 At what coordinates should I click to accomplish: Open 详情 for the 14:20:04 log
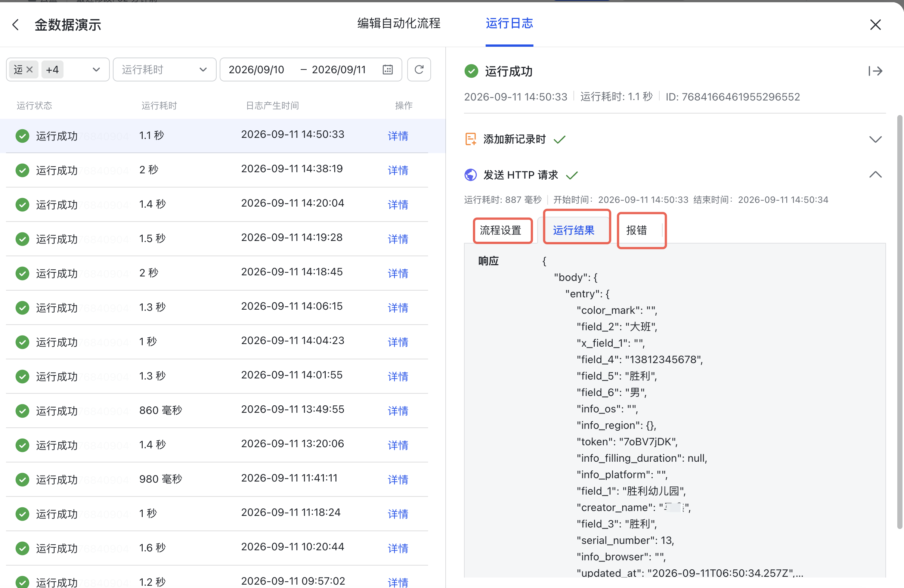tap(398, 204)
